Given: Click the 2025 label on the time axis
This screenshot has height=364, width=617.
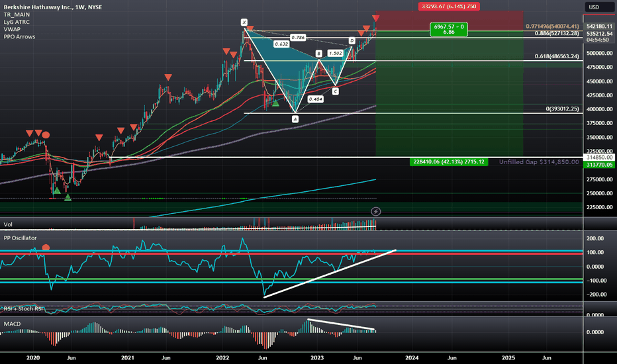Looking at the screenshot, I should pyautogui.click(x=508, y=357).
